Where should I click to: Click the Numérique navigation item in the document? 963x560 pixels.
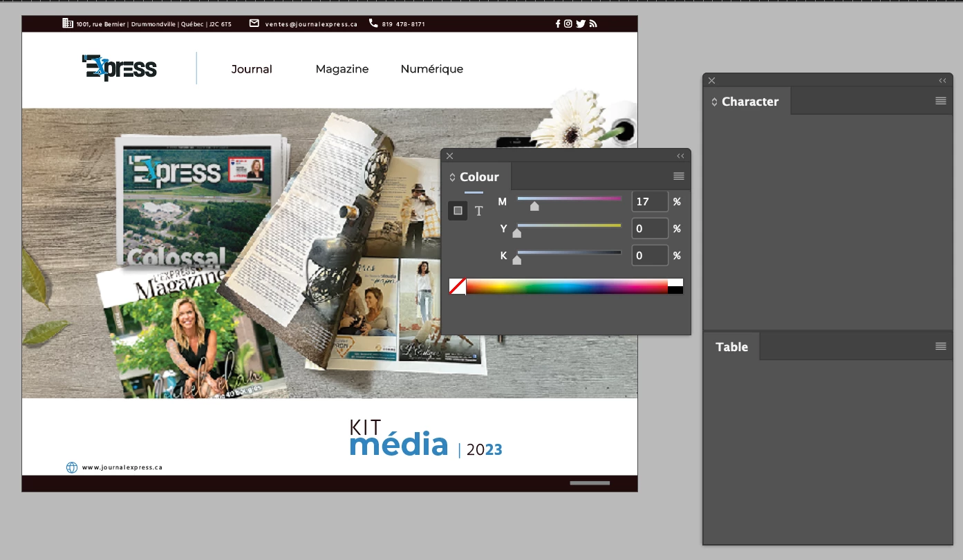[x=432, y=69]
